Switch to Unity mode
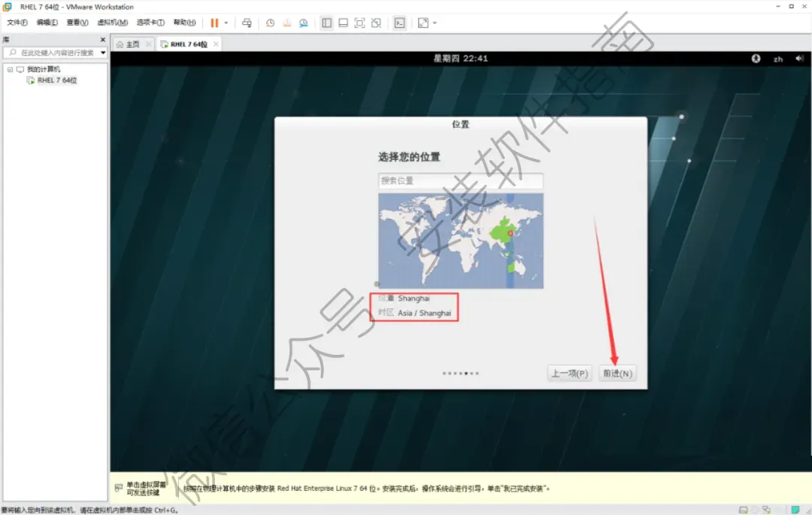The height and width of the screenshot is (515, 812). click(377, 23)
